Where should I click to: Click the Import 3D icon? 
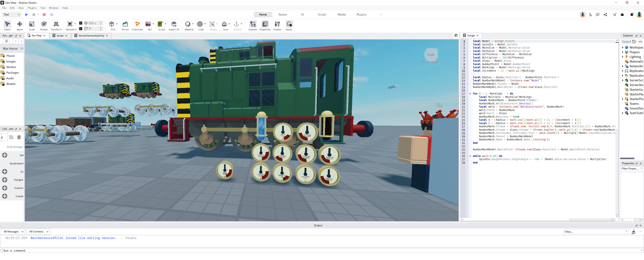pos(174,25)
